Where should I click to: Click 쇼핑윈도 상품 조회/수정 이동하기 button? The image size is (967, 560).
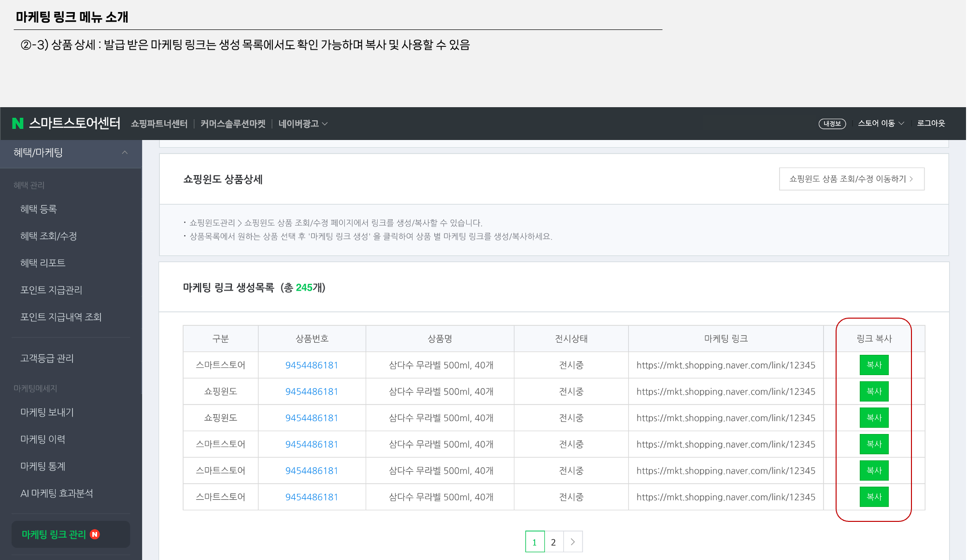pos(852,179)
